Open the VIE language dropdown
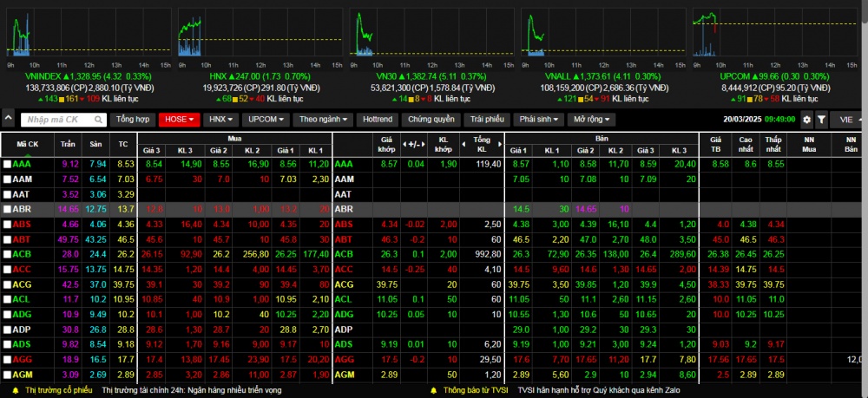 847,120
